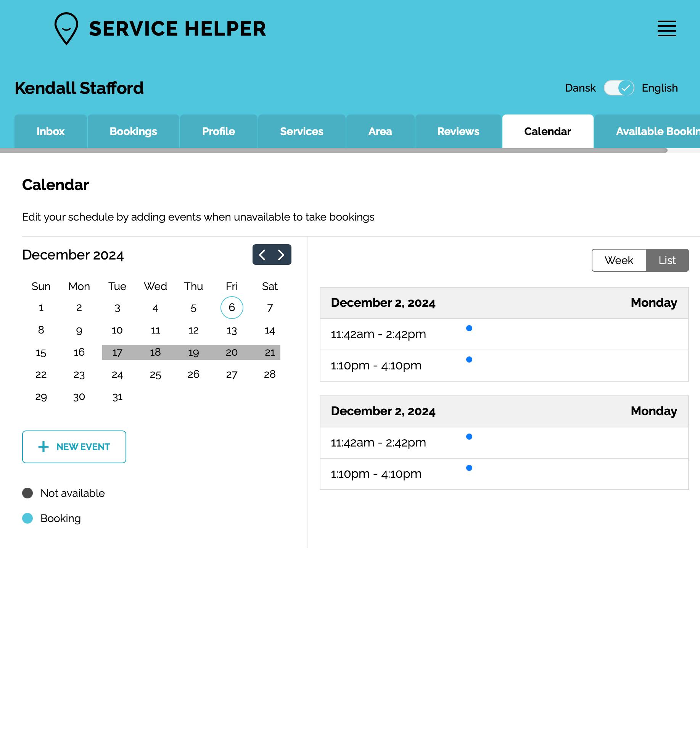Select the Calendar tab

point(548,131)
